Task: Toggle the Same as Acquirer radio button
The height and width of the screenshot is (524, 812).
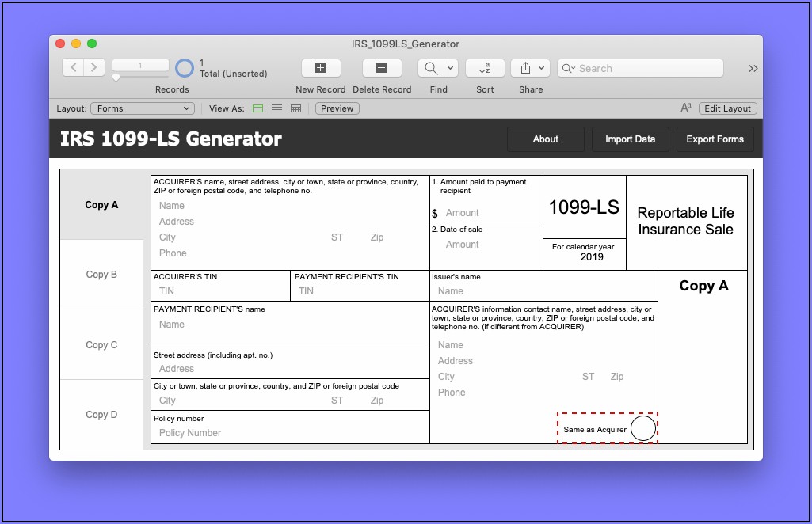Action: point(643,428)
